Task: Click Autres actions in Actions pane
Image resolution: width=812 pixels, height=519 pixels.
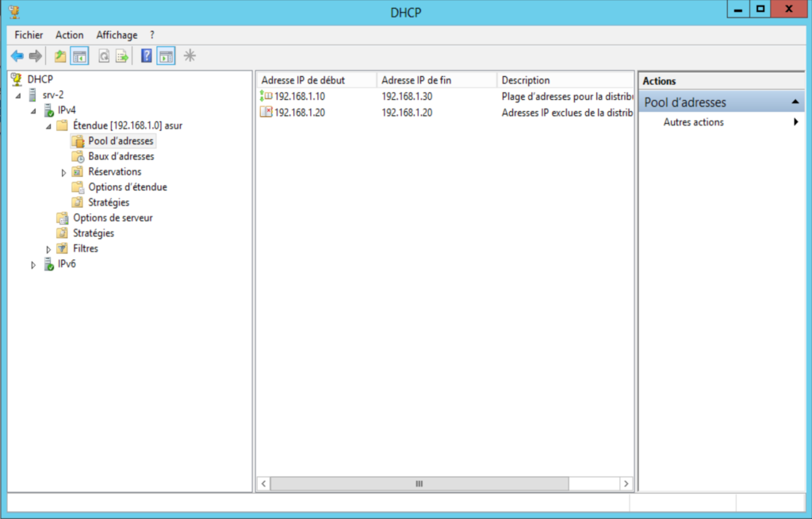Action: point(693,122)
